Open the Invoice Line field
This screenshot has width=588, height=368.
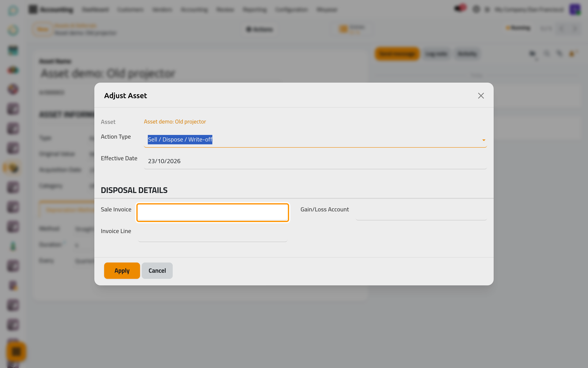pyautogui.click(x=213, y=234)
